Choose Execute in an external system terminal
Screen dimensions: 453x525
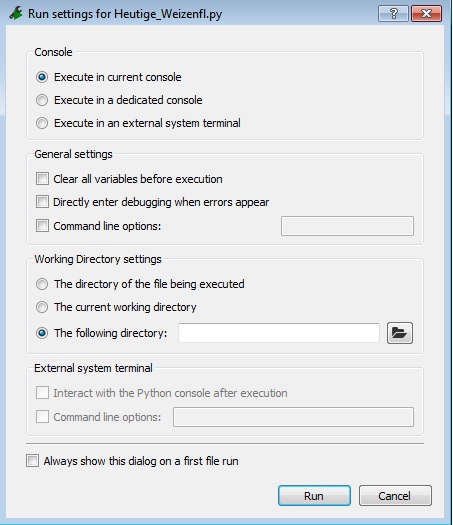point(42,123)
